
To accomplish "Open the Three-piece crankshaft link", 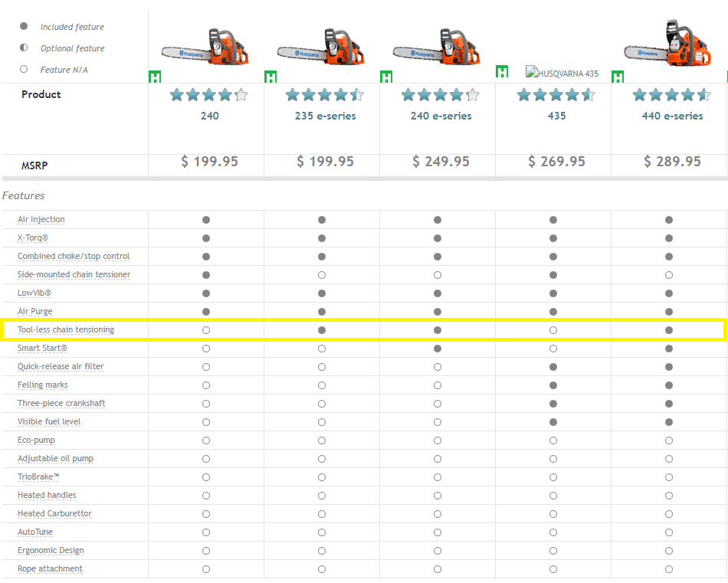I will (61, 404).
